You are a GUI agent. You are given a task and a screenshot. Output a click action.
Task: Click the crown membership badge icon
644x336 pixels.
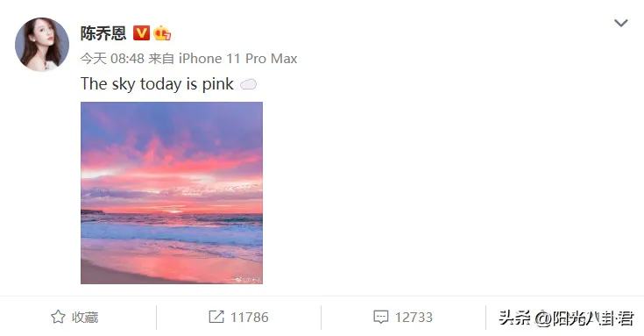tap(162, 33)
